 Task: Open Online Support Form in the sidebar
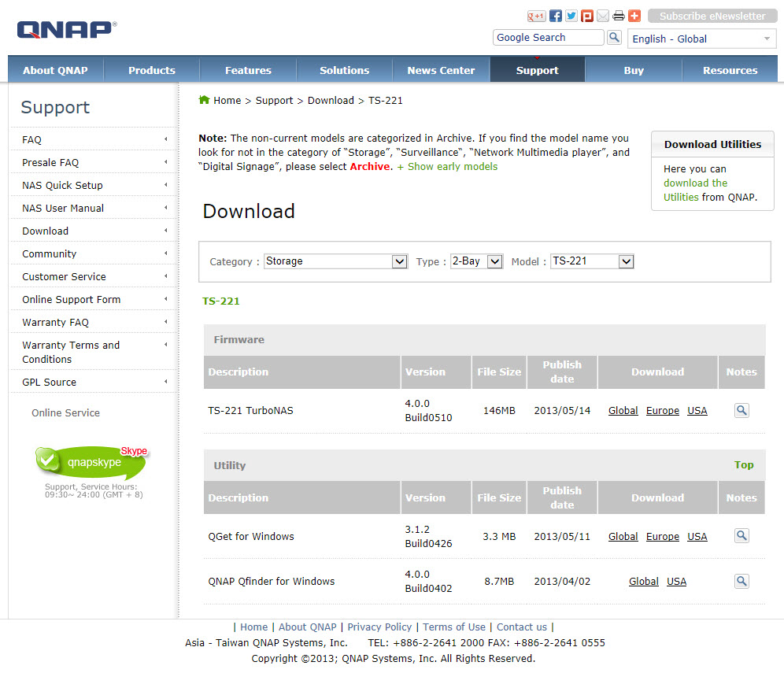pyautogui.click(x=71, y=299)
